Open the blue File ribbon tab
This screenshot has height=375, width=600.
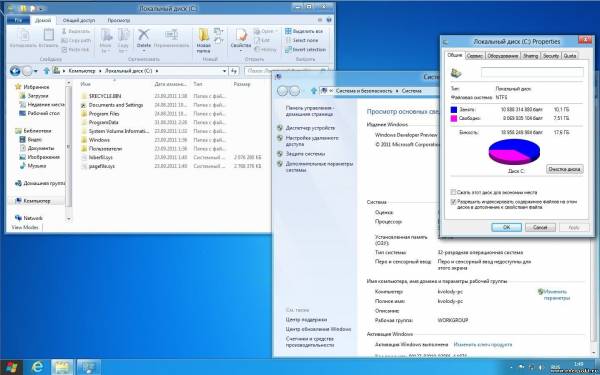click(x=18, y=20)
